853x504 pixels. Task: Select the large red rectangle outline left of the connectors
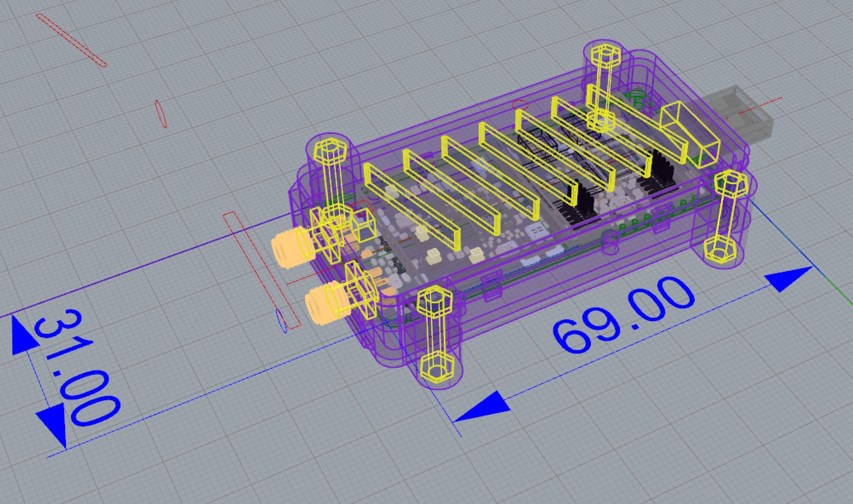tap(262, 271)
